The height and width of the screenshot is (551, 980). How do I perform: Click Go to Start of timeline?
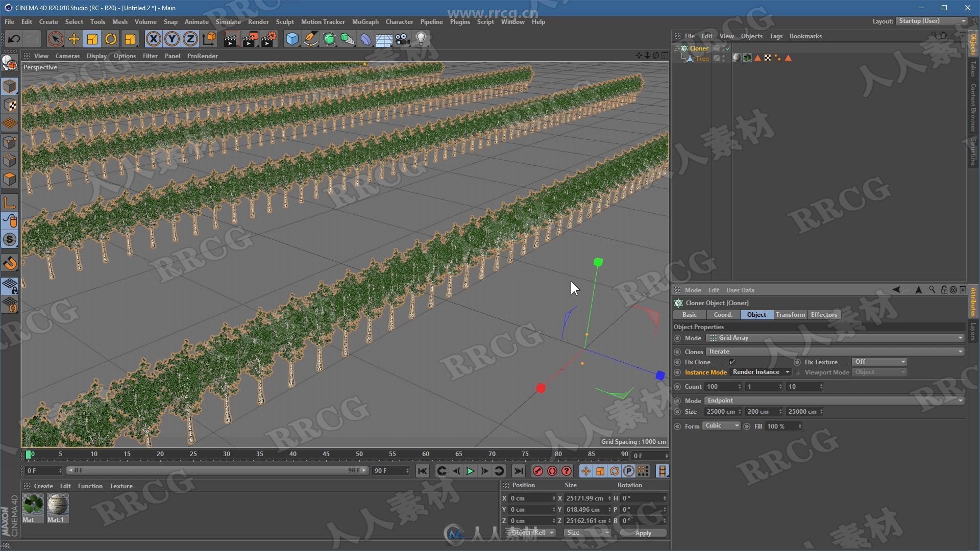[x=422, y=471]
